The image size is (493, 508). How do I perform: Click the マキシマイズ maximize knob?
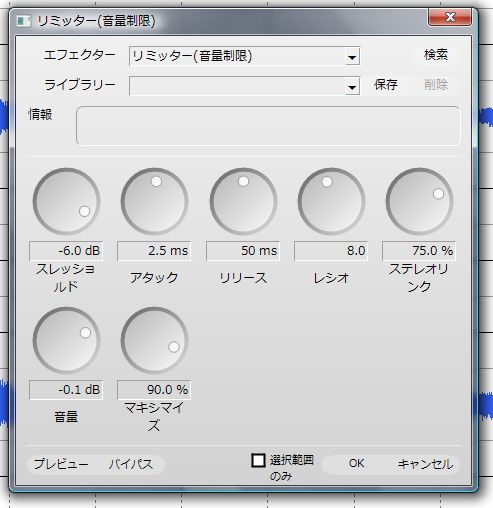[x=154, y=340]
